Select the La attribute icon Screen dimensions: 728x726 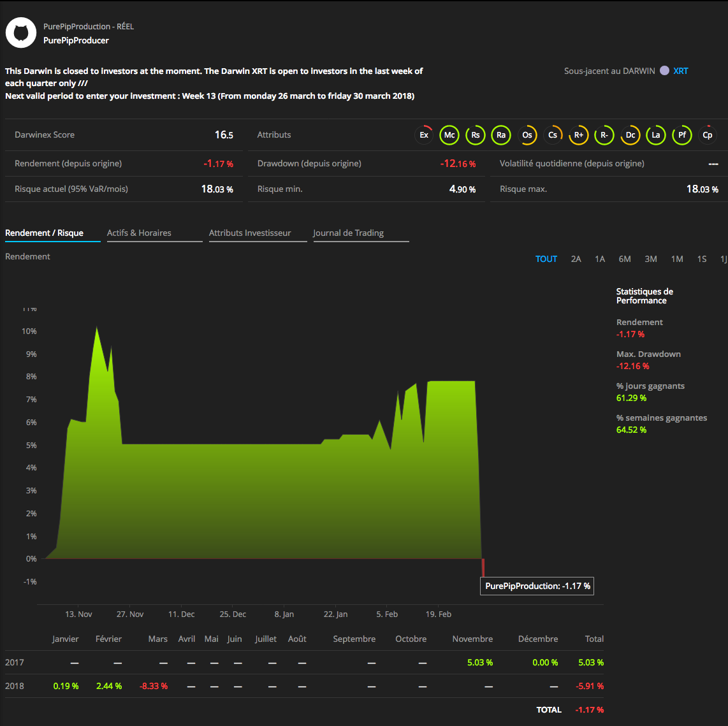point(655,135)
